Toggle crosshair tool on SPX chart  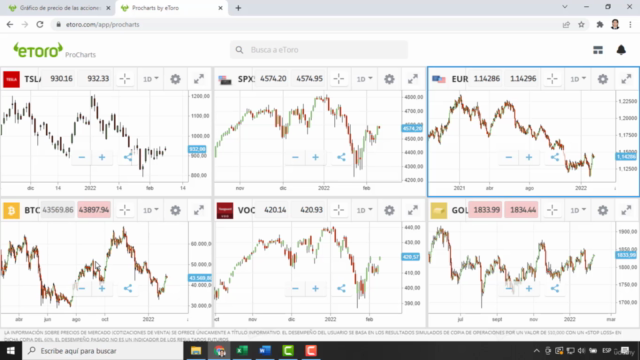[338, 79]
